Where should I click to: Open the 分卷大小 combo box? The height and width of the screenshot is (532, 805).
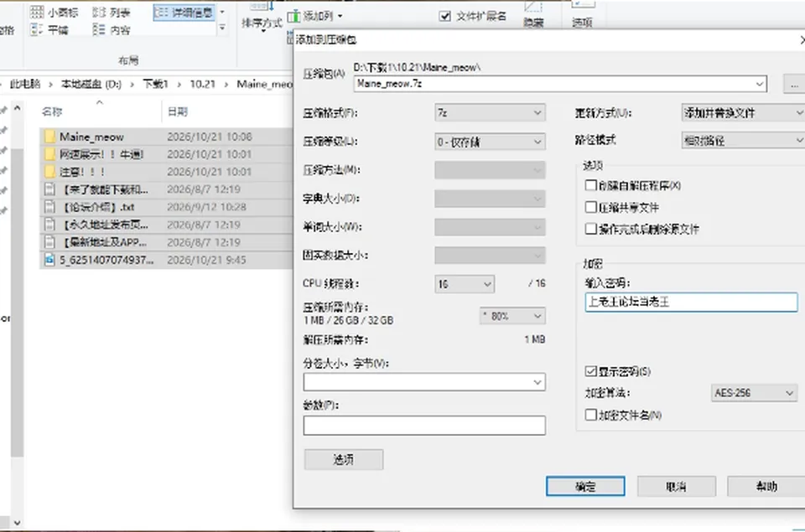[424, 382]
